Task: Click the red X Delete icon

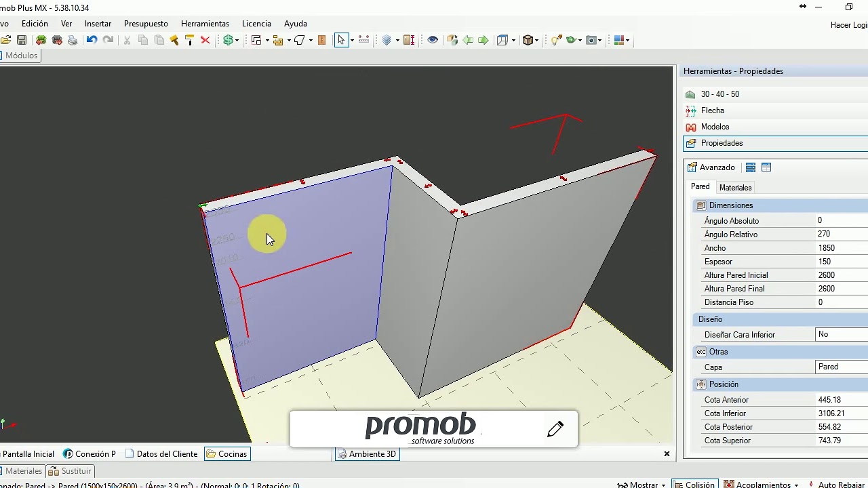Action: (205, 41)
